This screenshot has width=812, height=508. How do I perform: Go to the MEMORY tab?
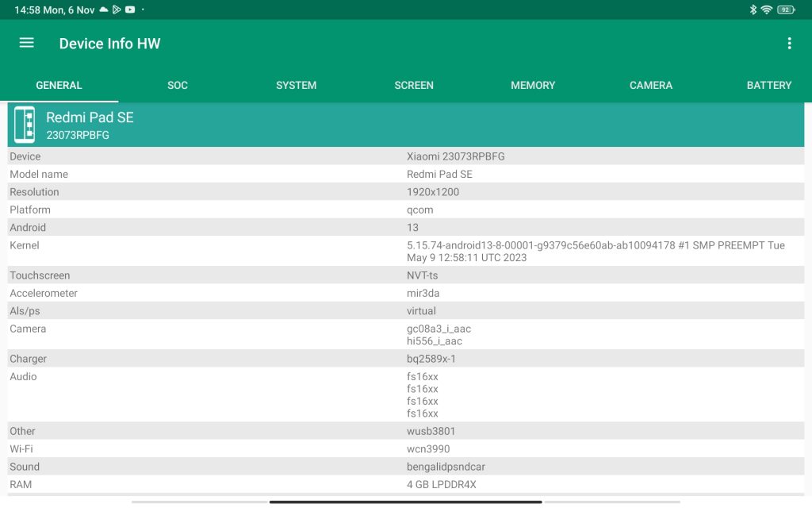[x=533, y=85]
